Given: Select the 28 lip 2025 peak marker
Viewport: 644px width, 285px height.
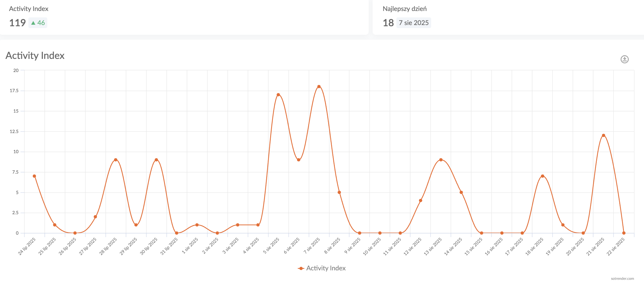Looking at the screenshot, I should click(x=115, y=159).
